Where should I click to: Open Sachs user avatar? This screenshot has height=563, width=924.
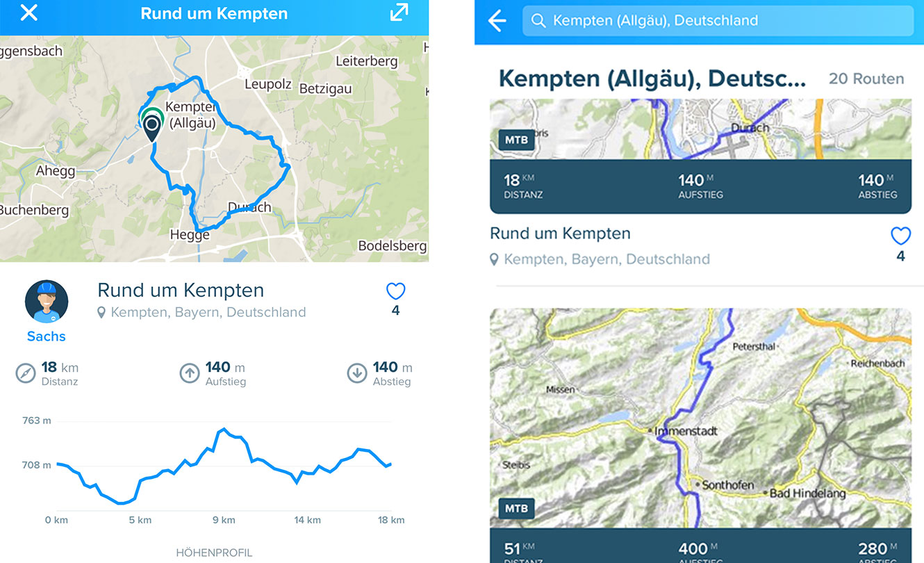pos(47,302)
